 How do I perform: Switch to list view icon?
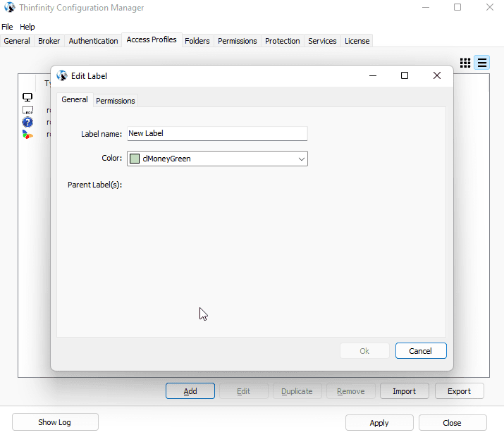pos(482,63)
